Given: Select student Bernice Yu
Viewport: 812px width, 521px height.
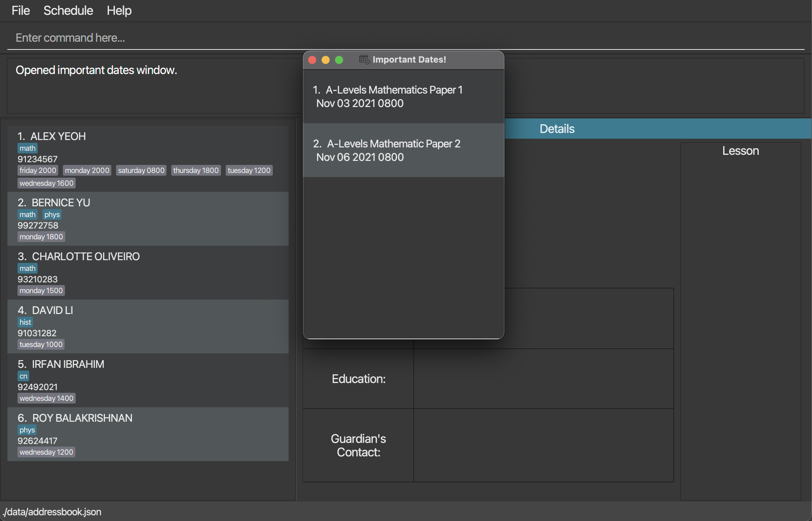Looking at the screenshot, I should click(148, 219).
